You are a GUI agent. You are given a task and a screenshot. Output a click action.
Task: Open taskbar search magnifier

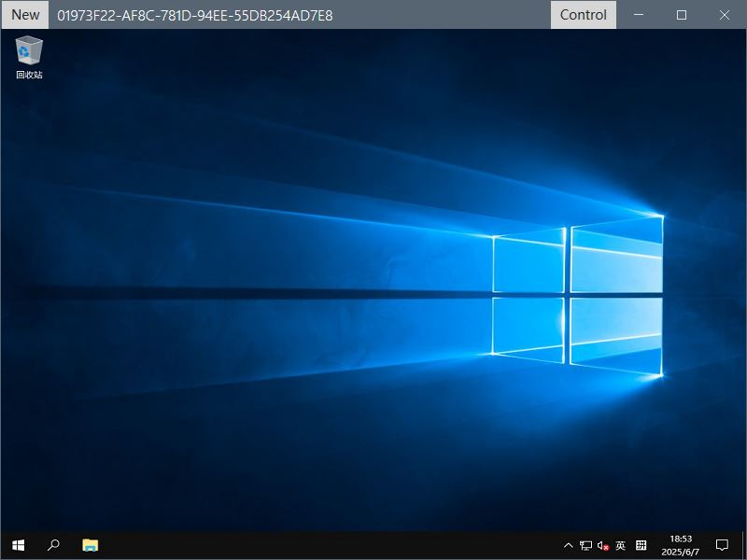click(53, 545)
